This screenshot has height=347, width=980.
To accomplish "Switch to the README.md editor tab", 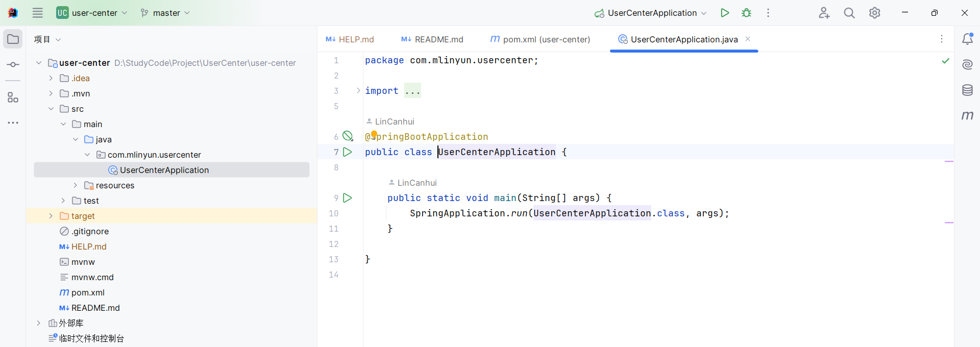I will click(432, 39).
